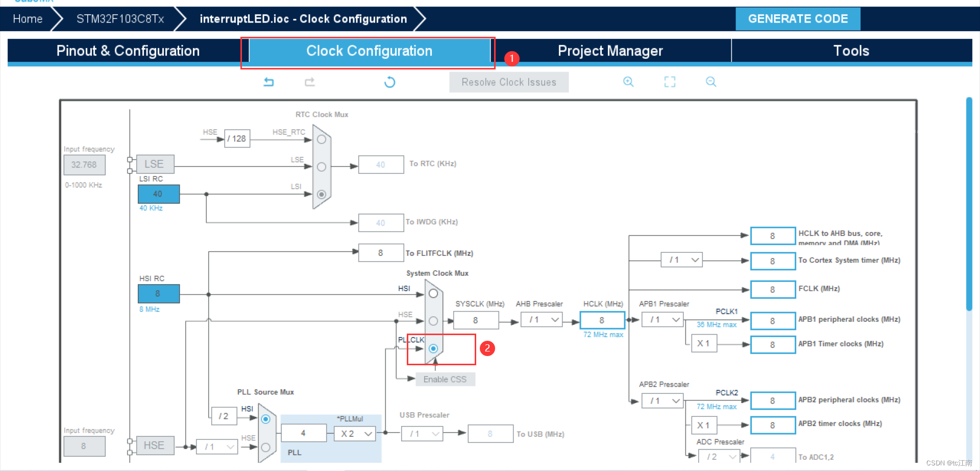
Task: Click the To Cortex System timer value
Action: tap(773, 261)
